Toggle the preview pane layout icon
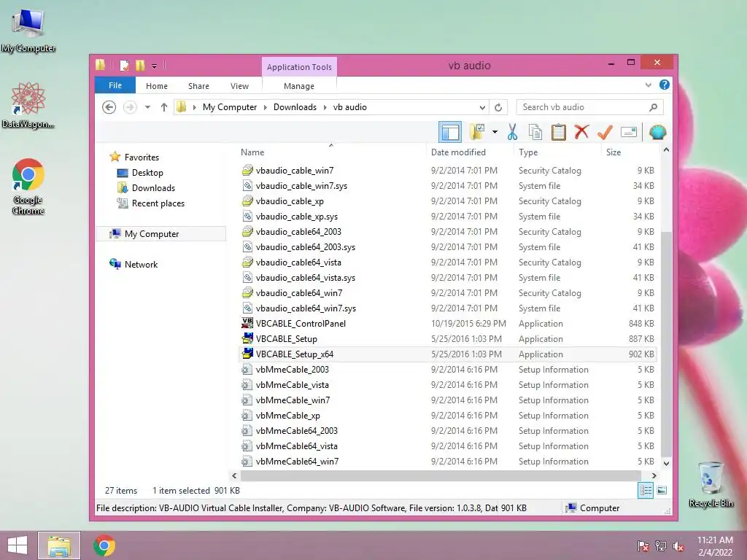 (449, 132)
